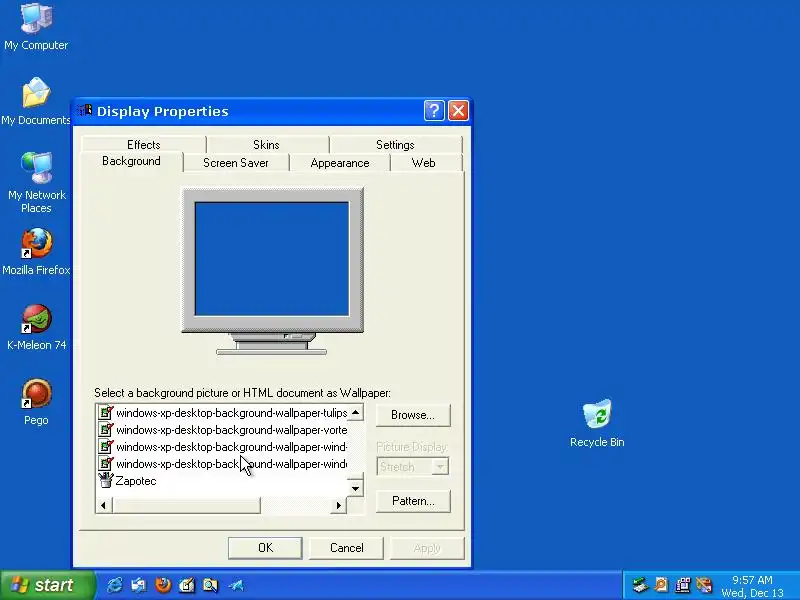The width and height of the screenshot is (800, 600).
Task: Switch to the Effects tab
Action: (x=144, y=145)
